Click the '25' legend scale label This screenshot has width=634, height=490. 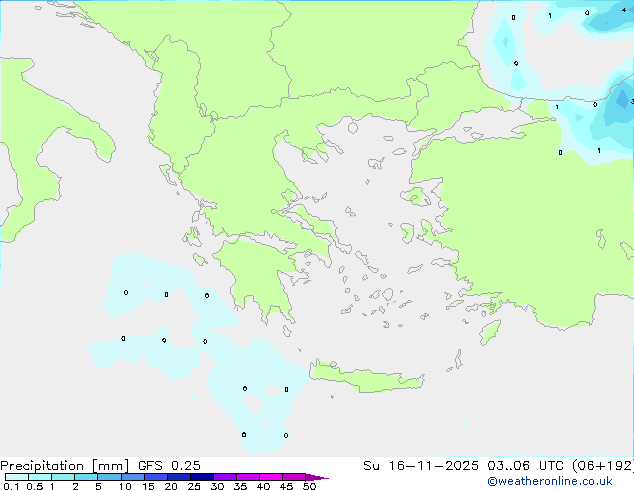pos(194,486)
